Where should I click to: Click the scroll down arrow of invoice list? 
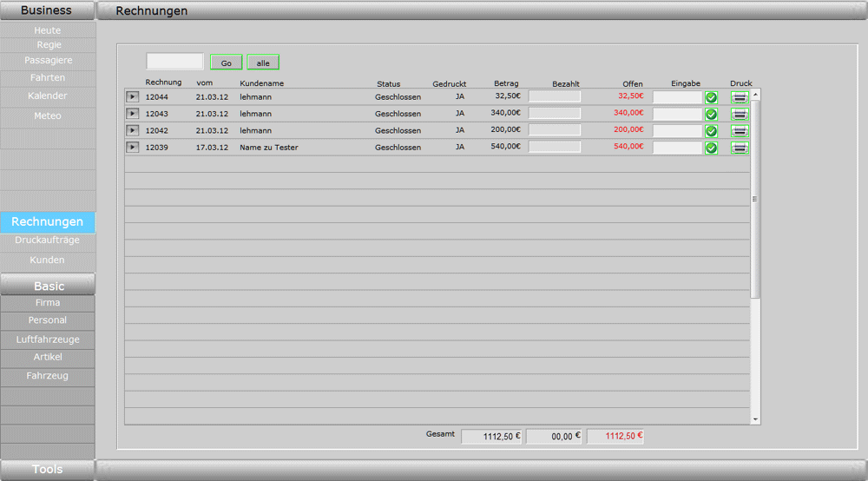coord(755,419)
